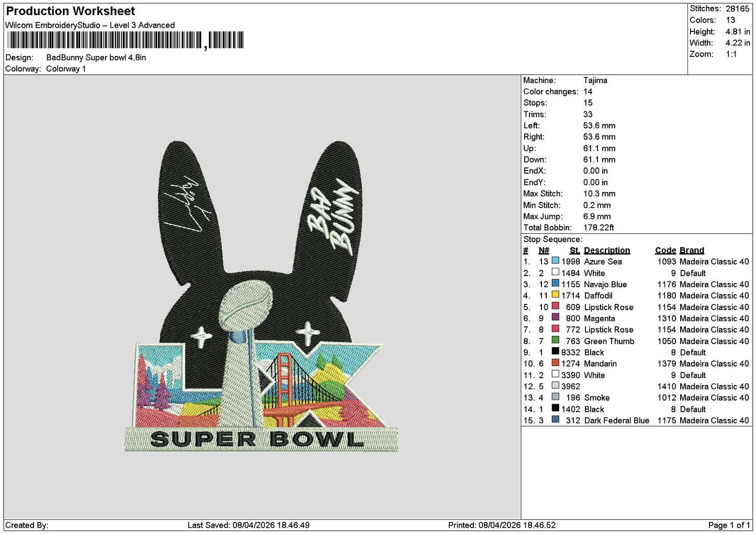Click the Colors value 13

pyautogui.click(x=730, y=20)
